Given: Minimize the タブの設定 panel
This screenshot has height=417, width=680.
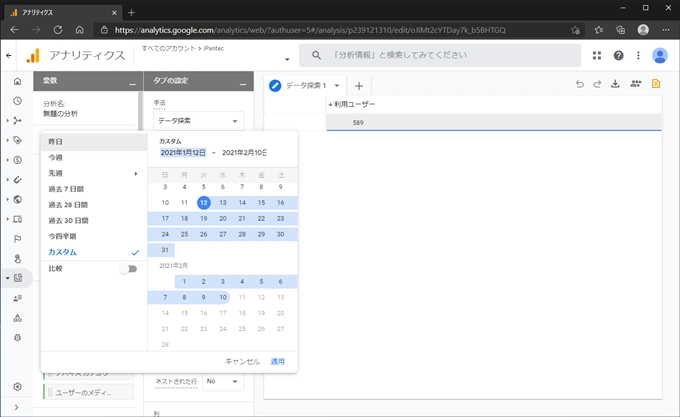Looking at the screenshot, I should pos(243,84).
